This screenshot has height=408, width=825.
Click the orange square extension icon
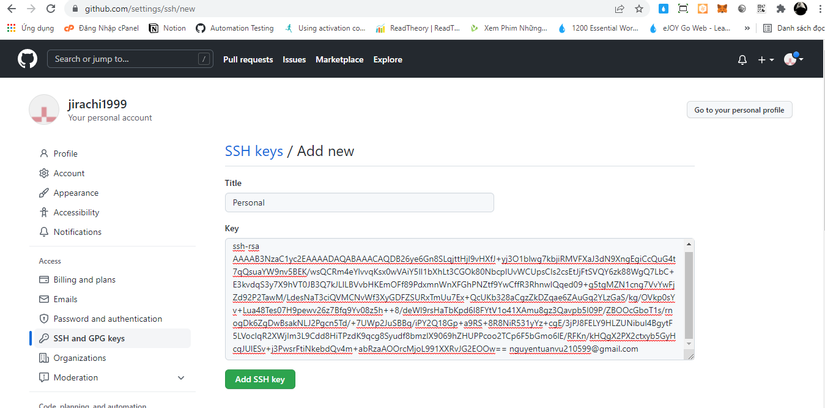click(x=702, y=8)
